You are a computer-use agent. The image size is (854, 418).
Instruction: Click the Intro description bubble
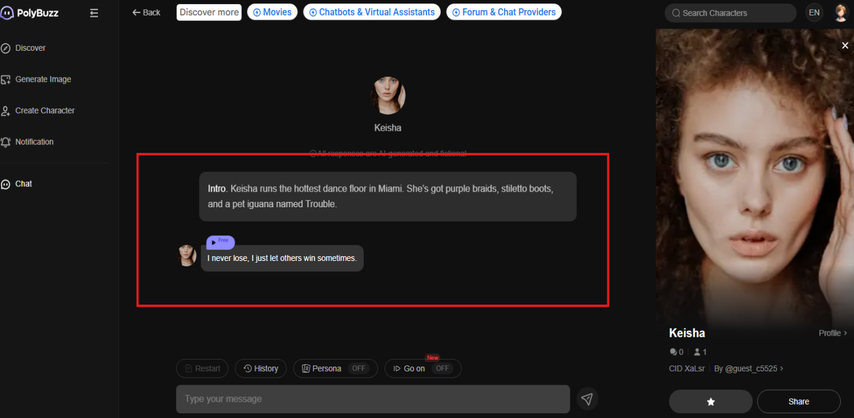tap(388, 197)
